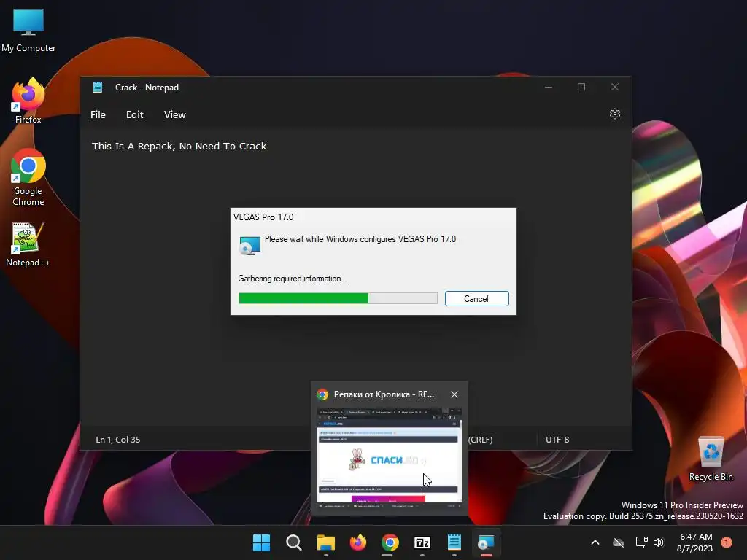Select the Notepad++ desktop shortcut

tap(28, 245)
